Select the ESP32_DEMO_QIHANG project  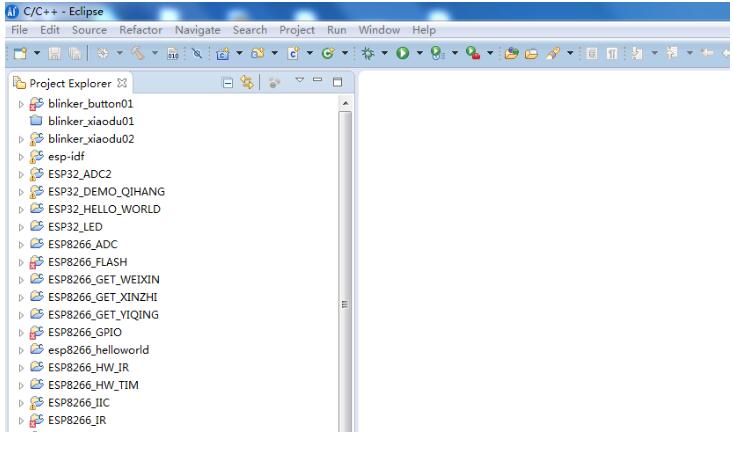pos(106,192)
